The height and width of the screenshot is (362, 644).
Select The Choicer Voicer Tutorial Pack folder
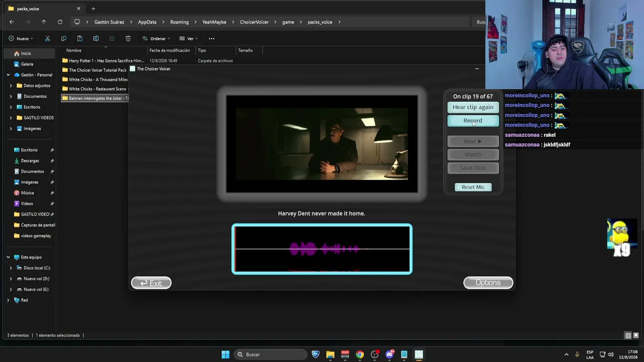coord(95,70)
